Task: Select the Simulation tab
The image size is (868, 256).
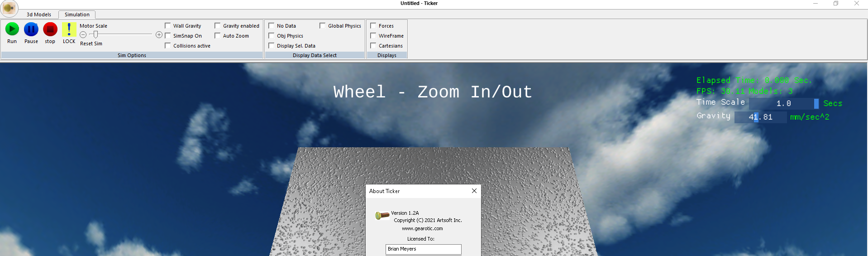Action: tap(77, 14)
